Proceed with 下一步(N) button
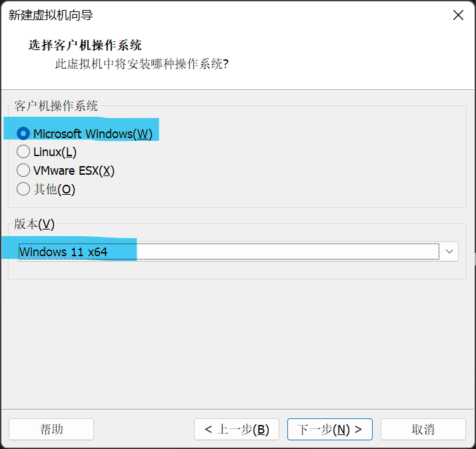This screenshot has width=476, height=449. coord(330,429)
